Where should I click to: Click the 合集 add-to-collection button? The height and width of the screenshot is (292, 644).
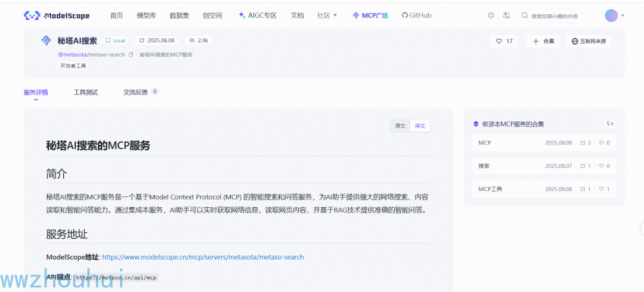[x=543, y=41]
